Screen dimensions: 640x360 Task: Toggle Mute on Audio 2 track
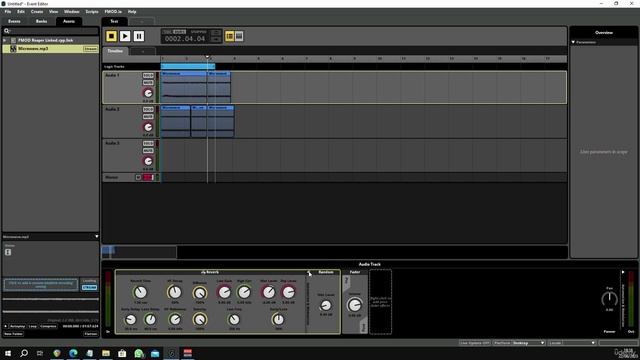pyautogui.click(x=148, y=117)
